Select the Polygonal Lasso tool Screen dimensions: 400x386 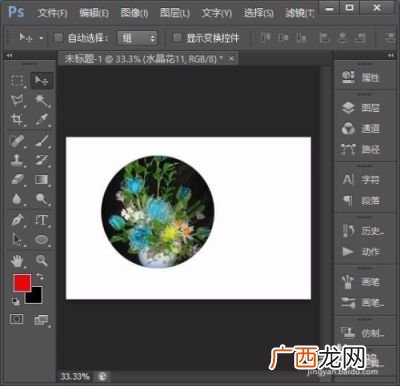click(17, 100)
